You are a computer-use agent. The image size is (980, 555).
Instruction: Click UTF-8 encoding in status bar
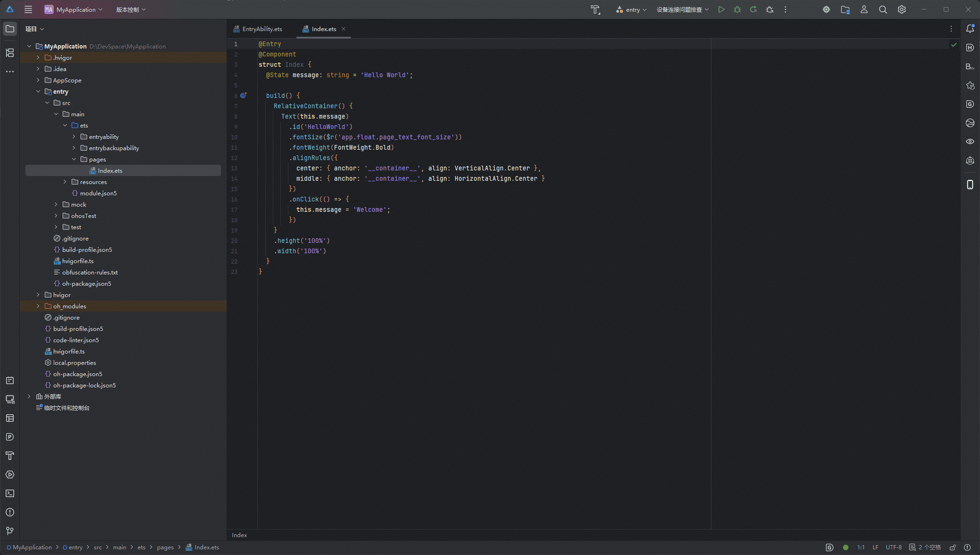tap(894, 547)
